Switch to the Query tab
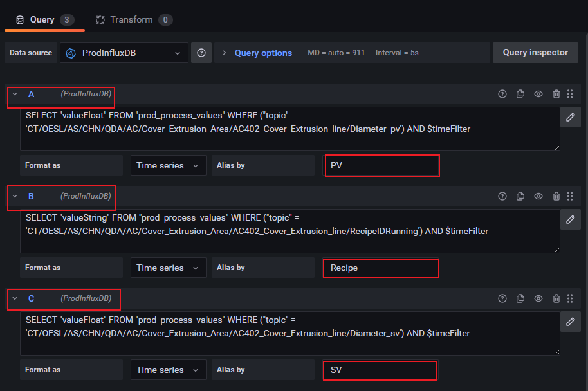This screenshot has width=588, height=391. point(44,20)
